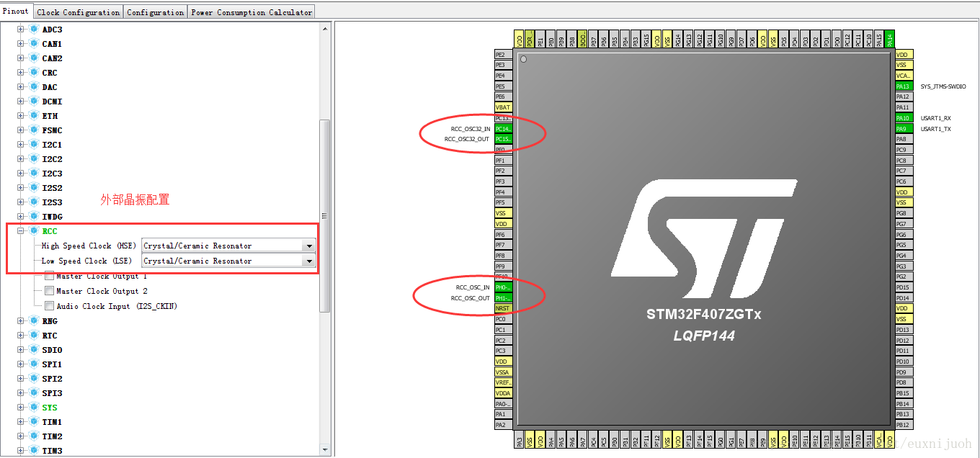The image size is (980, 458).
Task: Click the RCC peripheral icon
Action: point(34,231)
